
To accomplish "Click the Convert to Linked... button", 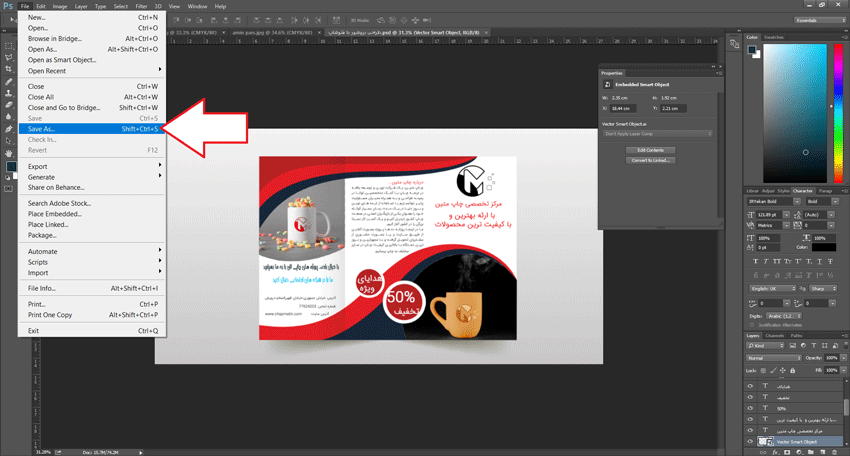I will tap(651, 160).
